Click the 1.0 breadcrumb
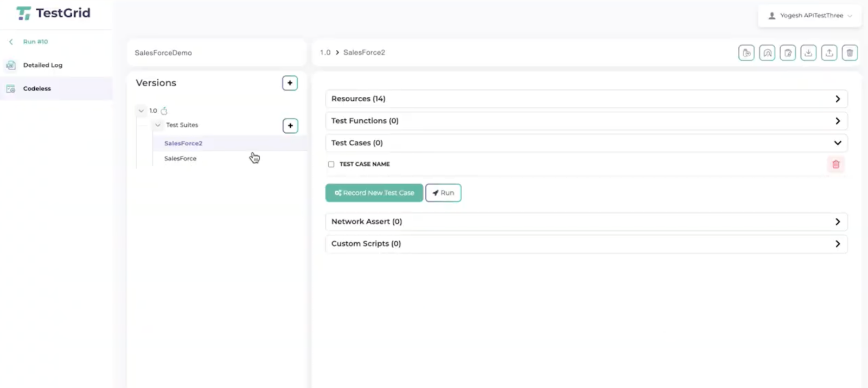The image size is (868, 388). click(x=325, y=53)
